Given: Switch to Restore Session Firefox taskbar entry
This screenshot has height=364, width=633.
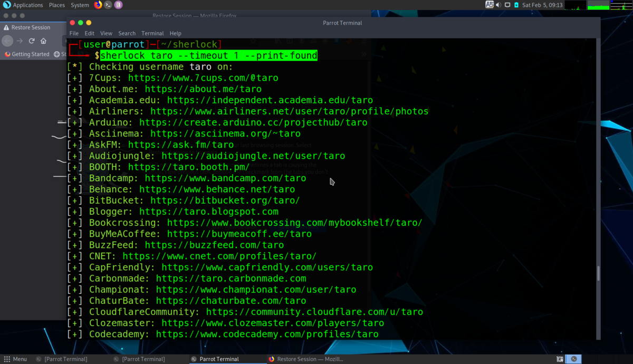Looking at the screenshot, I should (306, 359).
